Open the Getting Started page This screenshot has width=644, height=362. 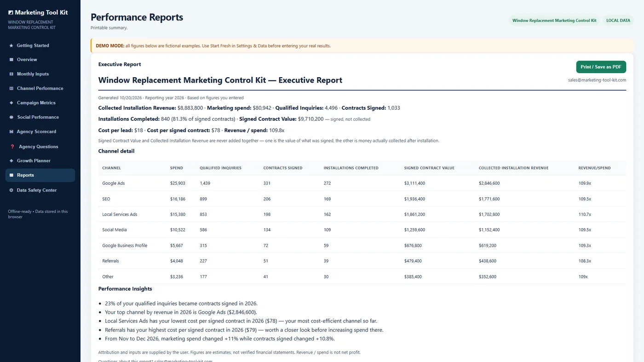tap(40, 45)
